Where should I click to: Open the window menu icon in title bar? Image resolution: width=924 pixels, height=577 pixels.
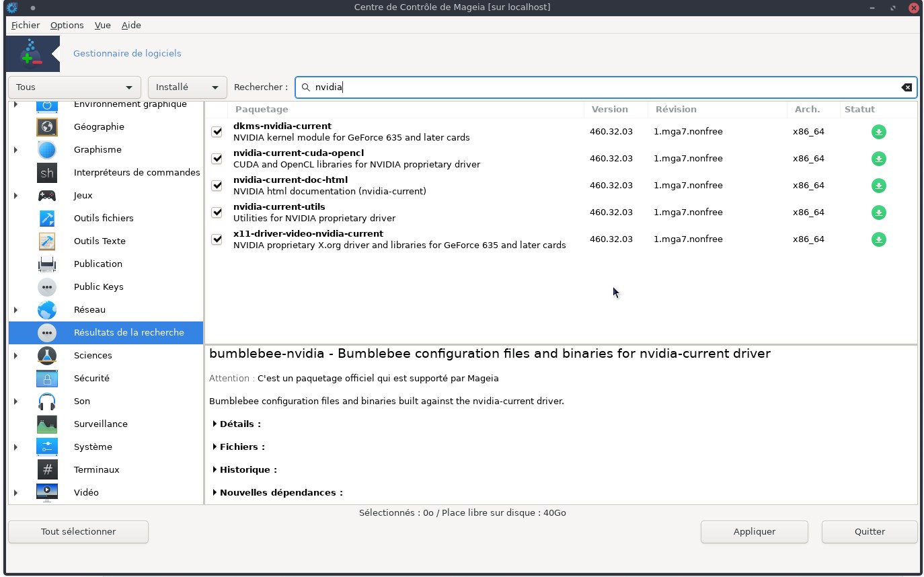click(11, 7)
